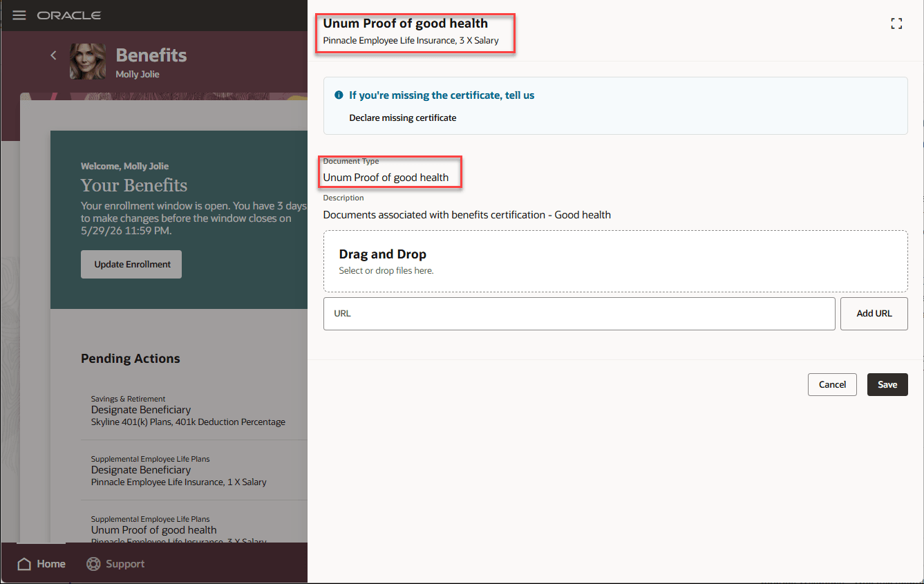Click the Oracle logo

pyautogui.click(x=69, y=15)
